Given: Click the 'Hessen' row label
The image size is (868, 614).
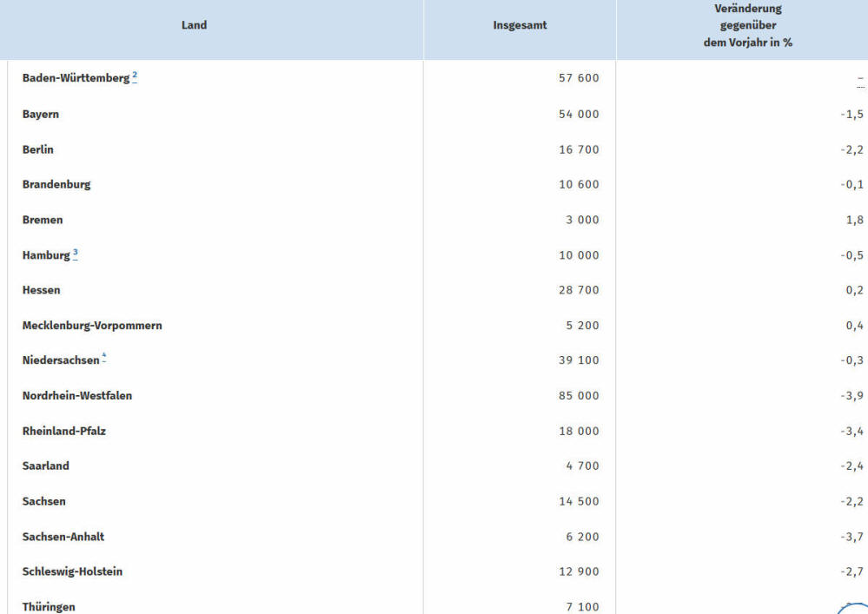Looking at the screenshot, I should (41, 290).
